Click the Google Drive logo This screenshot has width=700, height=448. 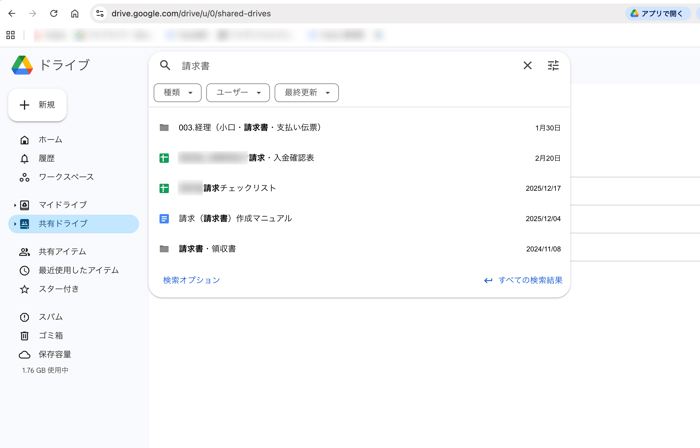tap(22, 65)
